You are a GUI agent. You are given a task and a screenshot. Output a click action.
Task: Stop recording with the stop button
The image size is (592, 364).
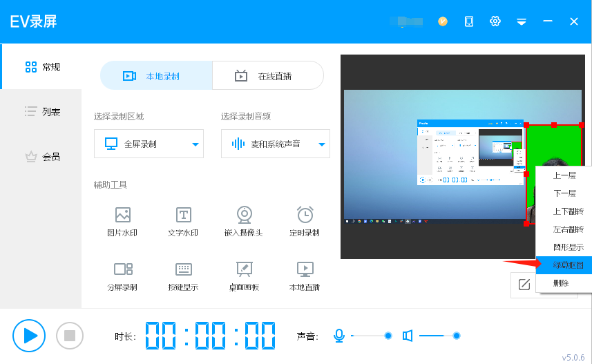(70, 335)
